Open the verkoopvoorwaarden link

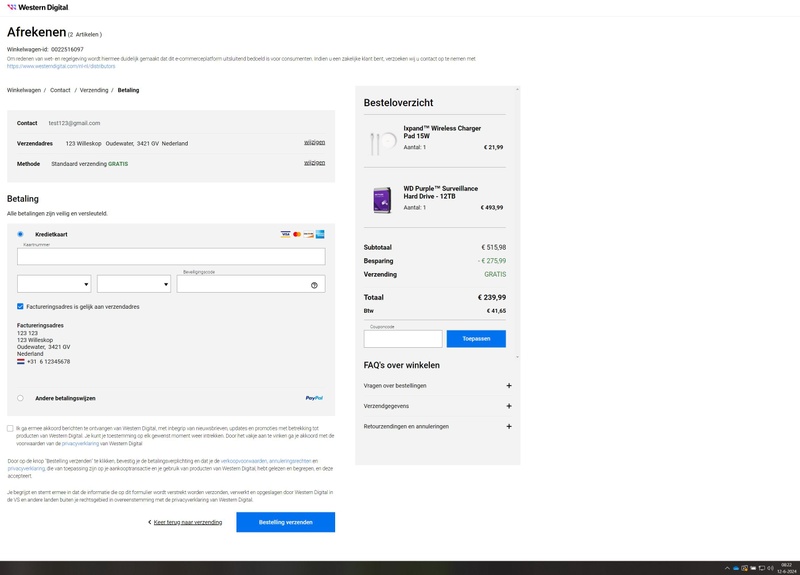click(243, 461)
